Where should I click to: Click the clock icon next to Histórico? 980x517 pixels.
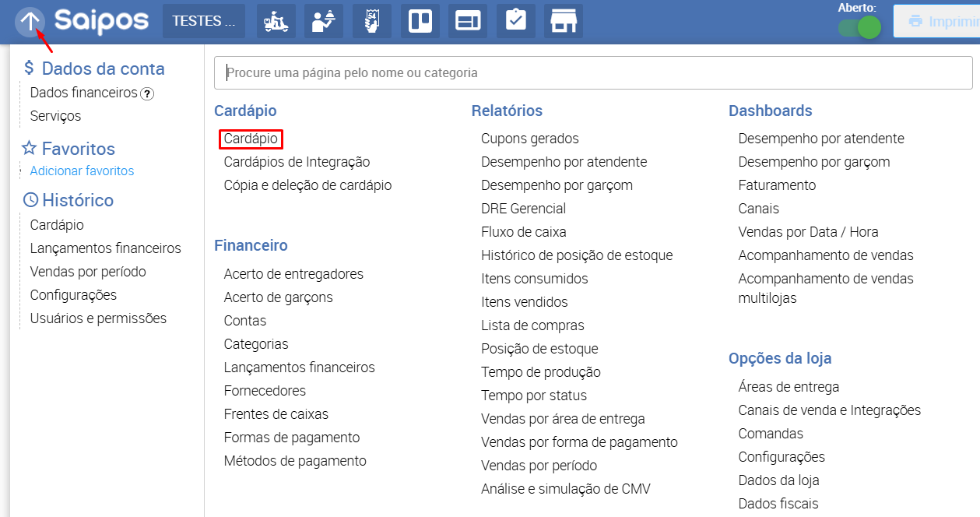point(30,200)
